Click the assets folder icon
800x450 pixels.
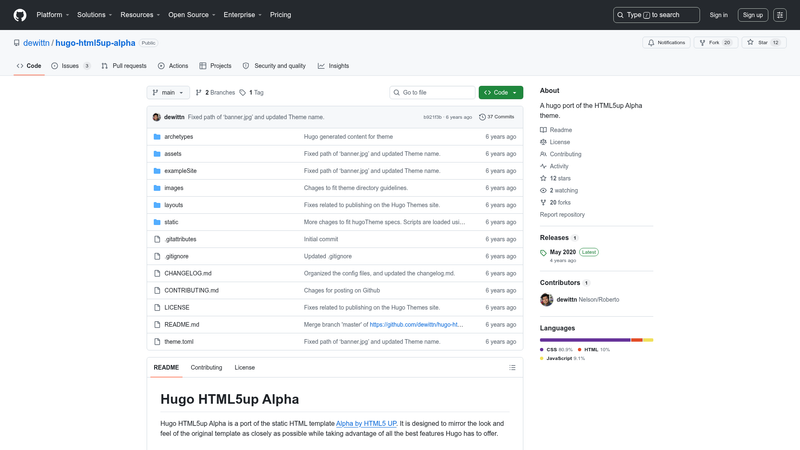pos(157,154)
